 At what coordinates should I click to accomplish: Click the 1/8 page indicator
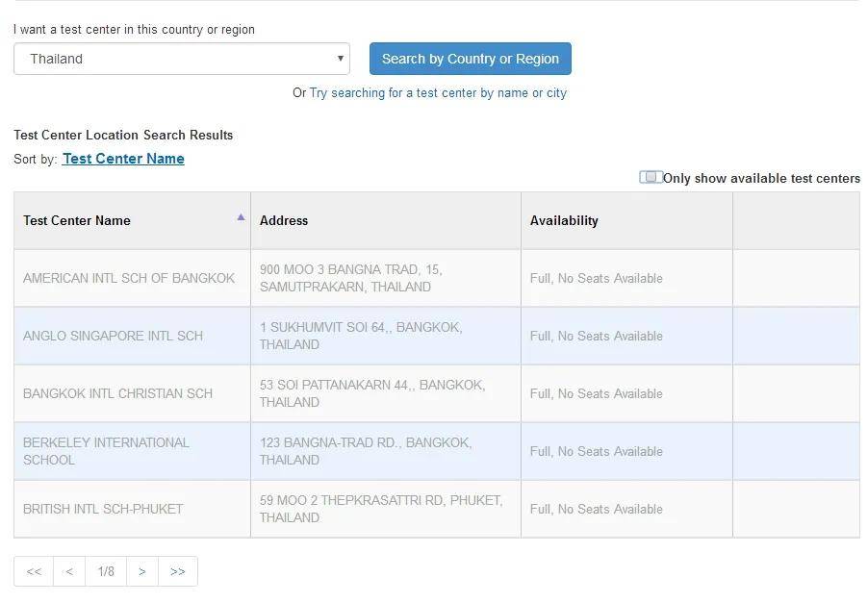tap(106, 571)
